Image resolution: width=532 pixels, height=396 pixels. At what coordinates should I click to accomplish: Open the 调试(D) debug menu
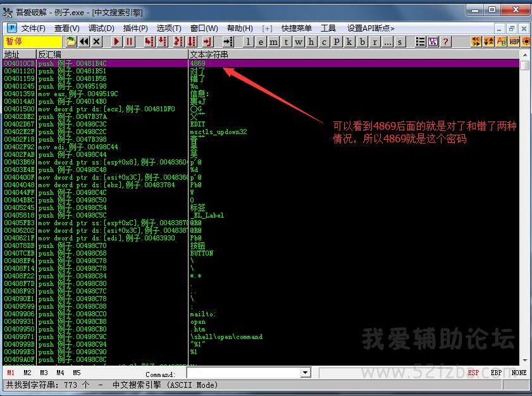(101, 28)
